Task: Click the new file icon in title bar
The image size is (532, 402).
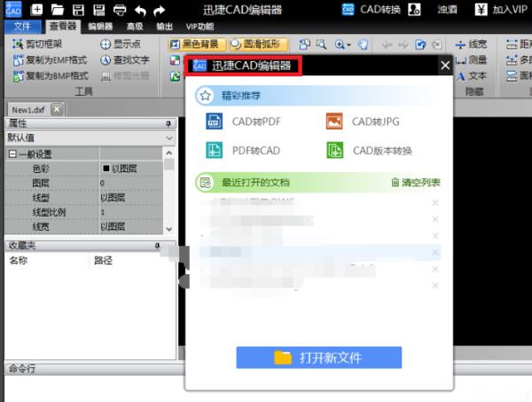Action: (36, 10)
